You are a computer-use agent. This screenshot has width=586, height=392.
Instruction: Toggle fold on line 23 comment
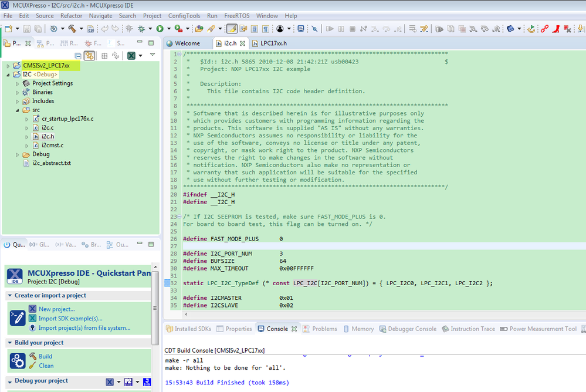click(179, 217)
